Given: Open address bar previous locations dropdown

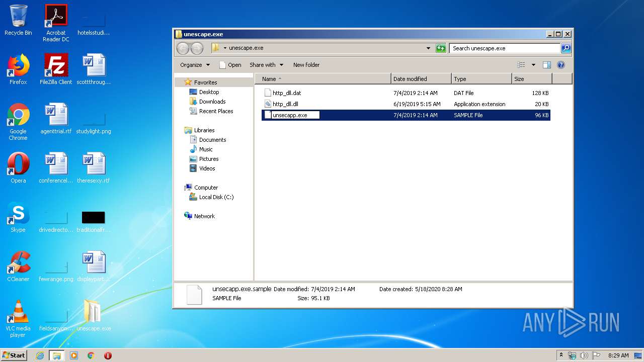Looking at the screenshot, I should coord(428,48).
